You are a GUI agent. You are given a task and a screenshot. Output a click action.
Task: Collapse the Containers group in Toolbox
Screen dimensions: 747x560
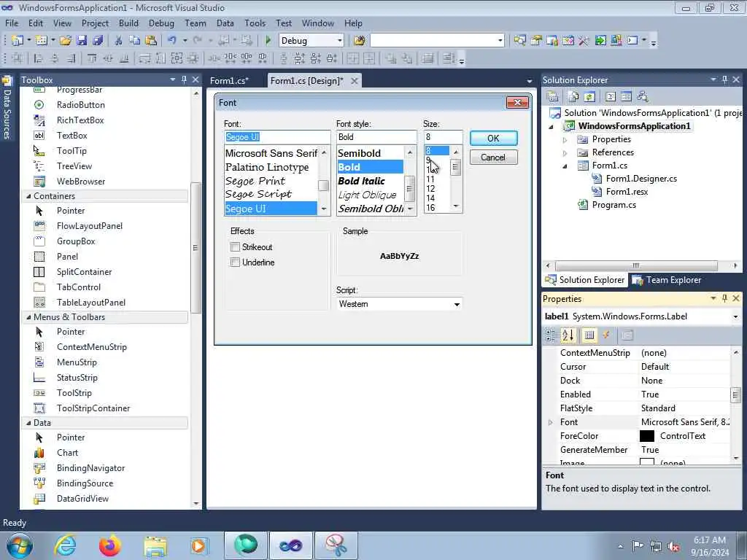coord(28,196)
